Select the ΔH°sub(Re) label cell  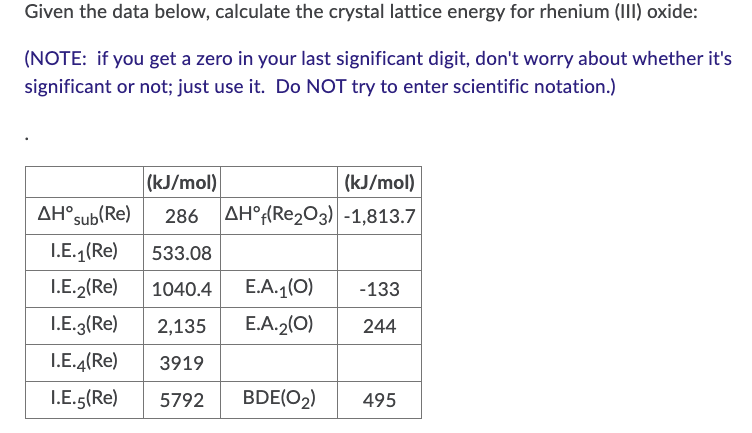[84, 215]
